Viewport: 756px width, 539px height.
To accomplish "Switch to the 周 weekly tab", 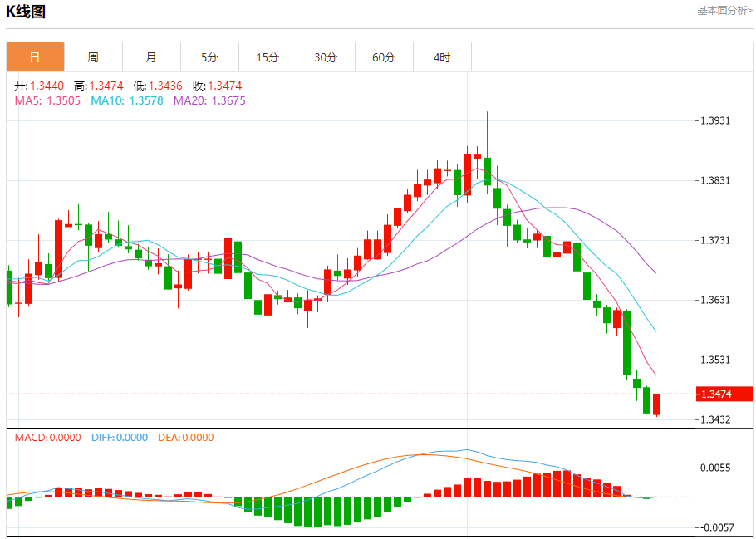I will (93, 57).
